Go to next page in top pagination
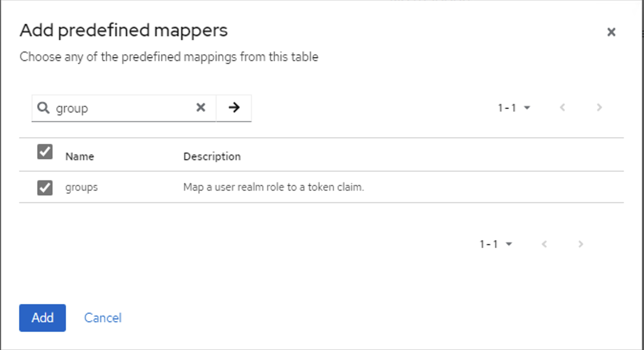Viewport: 644px width, 350px height. click(599, 108)
